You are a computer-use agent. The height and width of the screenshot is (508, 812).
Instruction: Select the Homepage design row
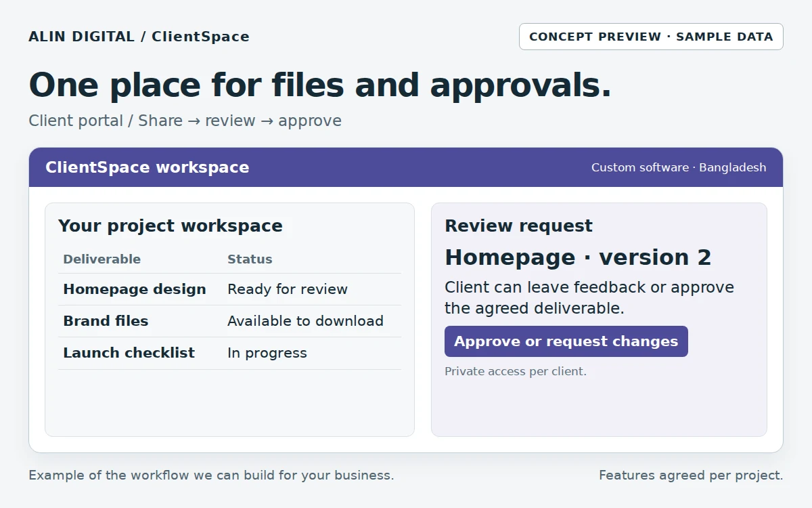229,289
